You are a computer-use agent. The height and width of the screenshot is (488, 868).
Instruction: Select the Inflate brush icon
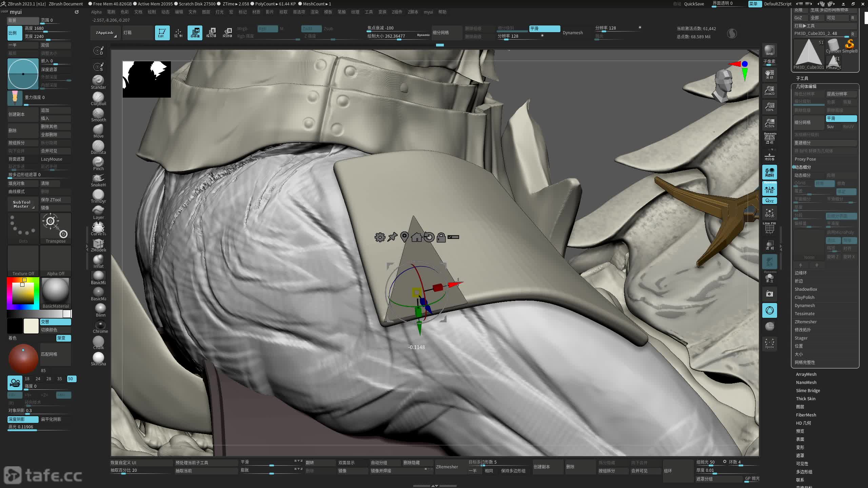[x=98, y=260]
